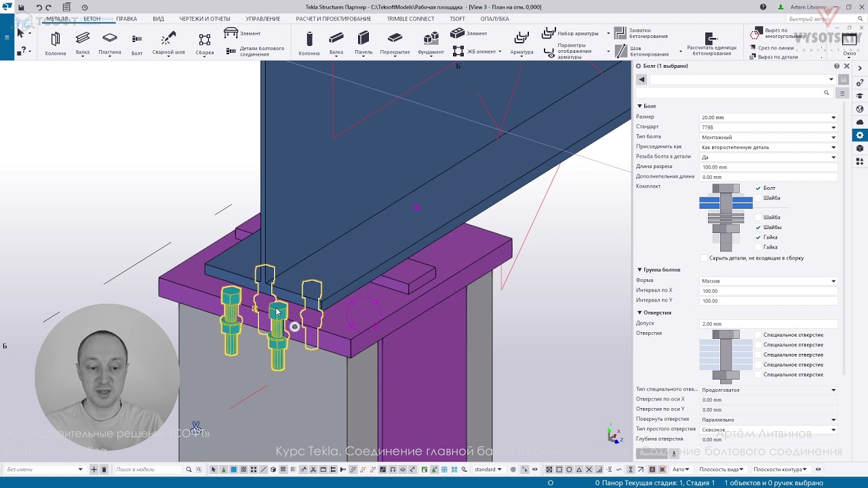Select the Сварной шов tool

[169, 43]
